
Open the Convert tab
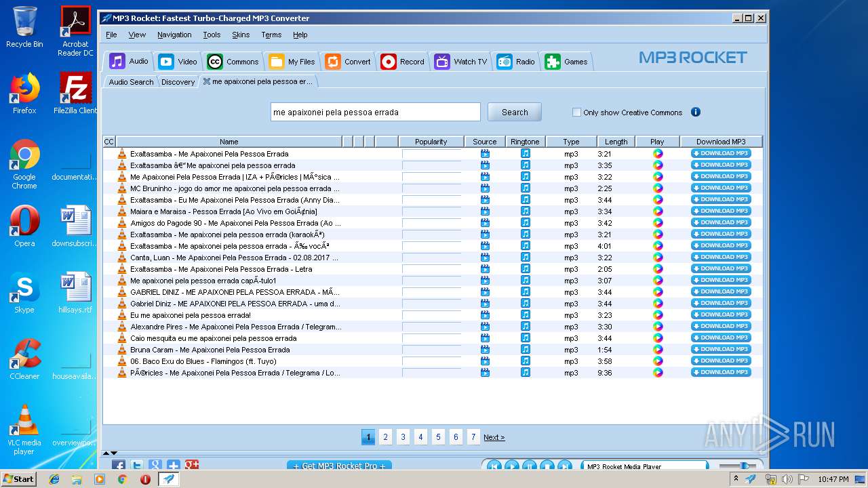[348, 62]
